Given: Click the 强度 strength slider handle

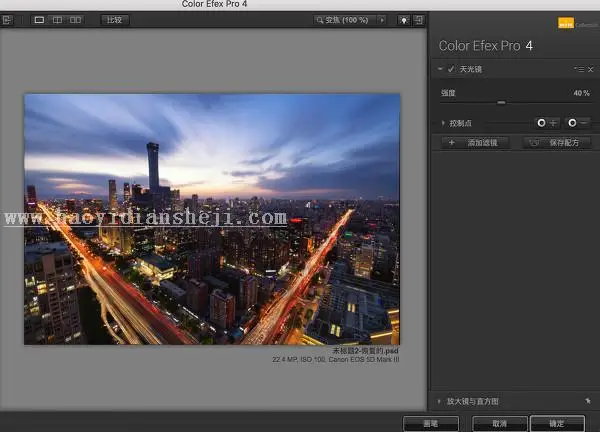Looking at the screenshot, I should click(501, 103).
